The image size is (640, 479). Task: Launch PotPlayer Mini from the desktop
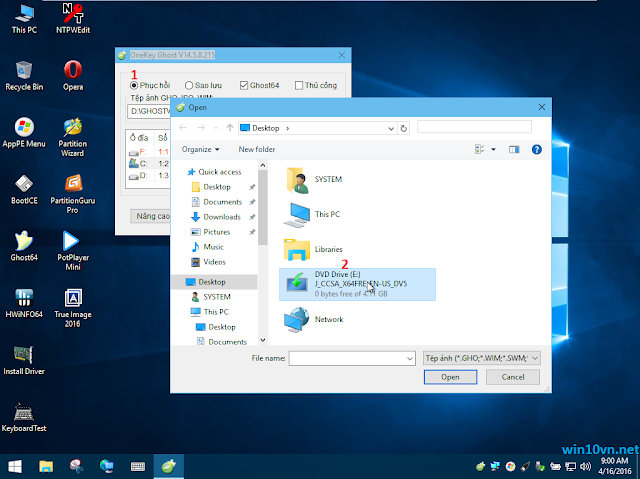[x=73, y=251]
